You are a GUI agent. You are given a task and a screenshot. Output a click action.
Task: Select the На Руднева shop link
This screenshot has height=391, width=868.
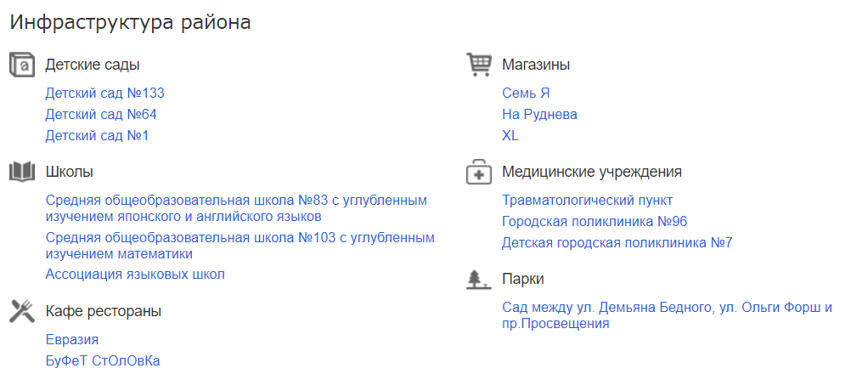pyautogui.click(x=539, y=115)
